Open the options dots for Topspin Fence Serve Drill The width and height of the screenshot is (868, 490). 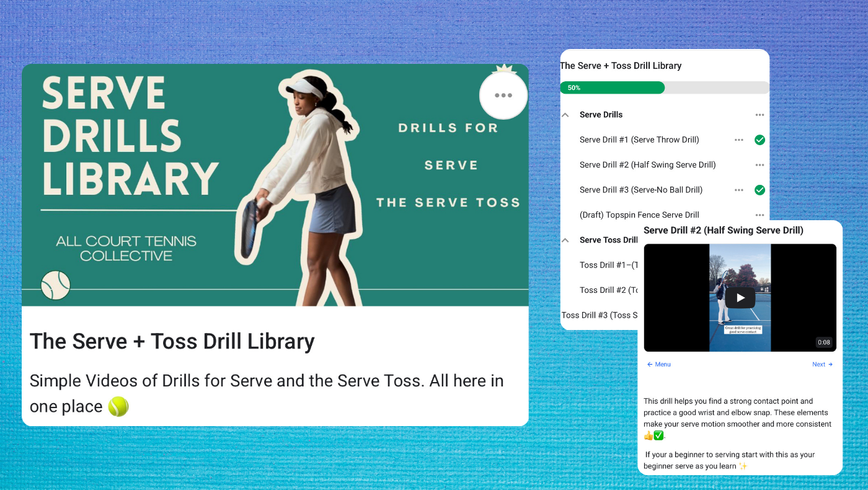point(759,215)
